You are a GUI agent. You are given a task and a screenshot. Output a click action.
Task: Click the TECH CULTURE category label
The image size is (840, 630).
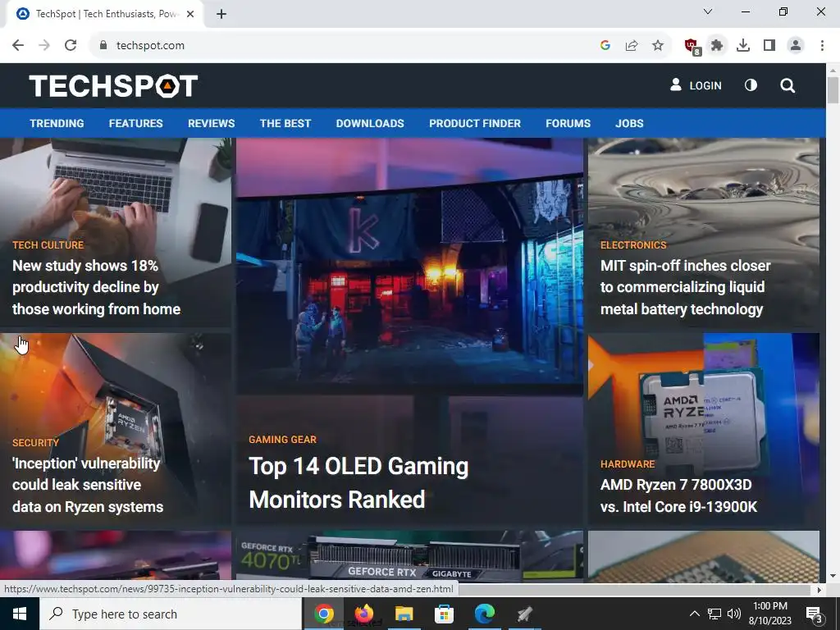tap(48, 244)
